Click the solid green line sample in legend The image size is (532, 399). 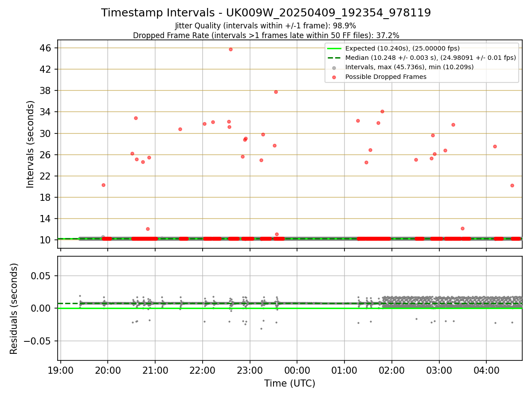(x=334, y=48)
